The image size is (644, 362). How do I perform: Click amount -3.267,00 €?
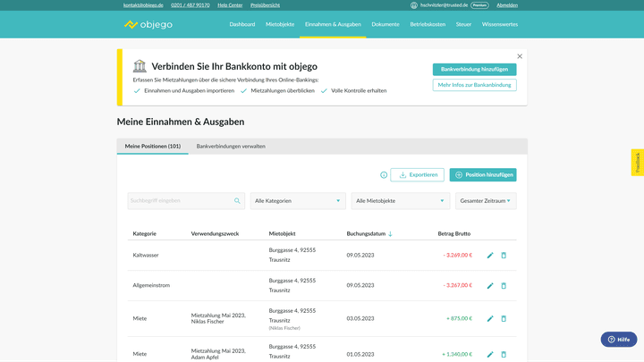coord(458,285)
